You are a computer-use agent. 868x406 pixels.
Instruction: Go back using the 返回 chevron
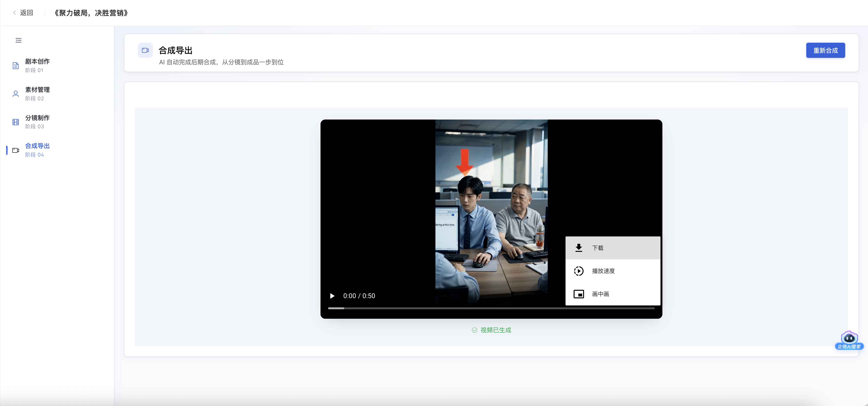(x=14, y=13)
